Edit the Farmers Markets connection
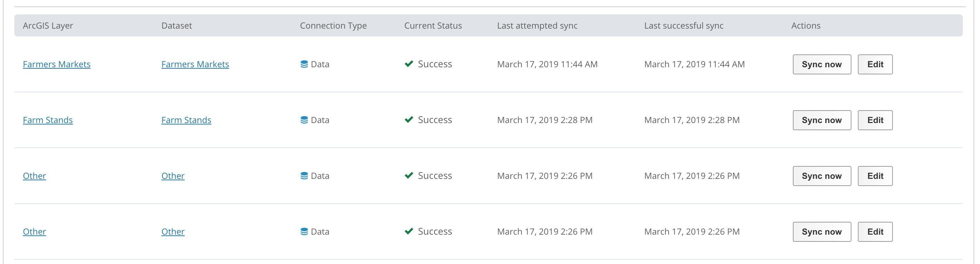This screenshot has height=264, width=980. tap(875, 64)
